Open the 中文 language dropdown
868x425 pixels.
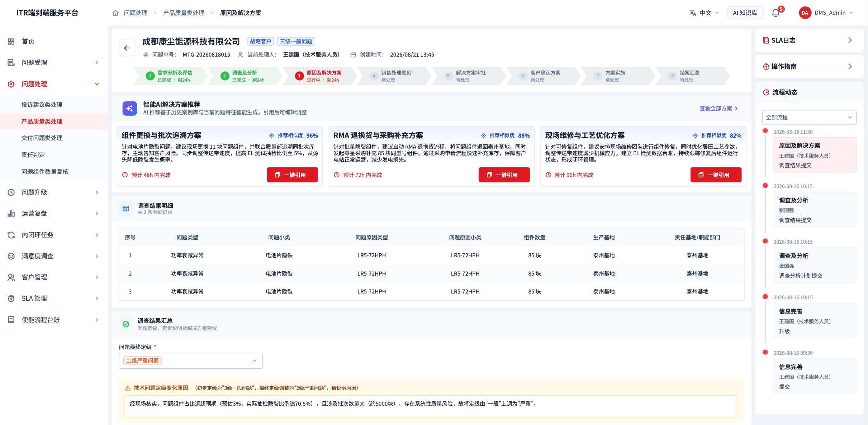(x=704, y=13)
